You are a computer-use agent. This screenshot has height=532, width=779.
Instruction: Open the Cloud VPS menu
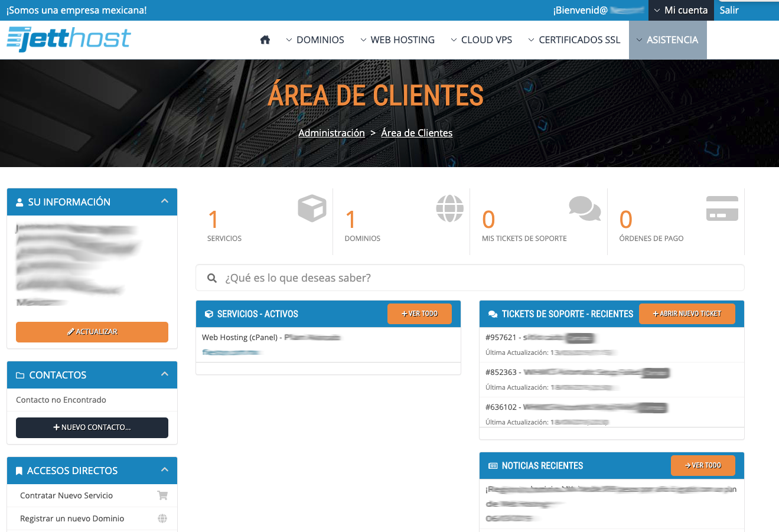click(481, 40)
